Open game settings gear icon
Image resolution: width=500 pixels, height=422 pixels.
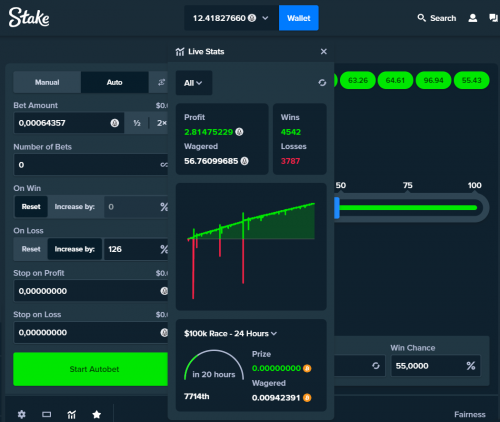[22, 414]
